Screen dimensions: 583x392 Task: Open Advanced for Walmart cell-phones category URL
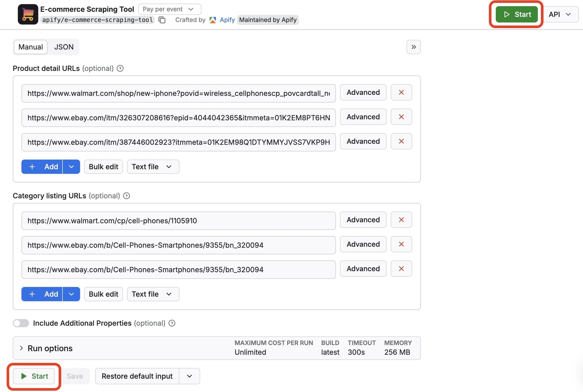(363, 220)
